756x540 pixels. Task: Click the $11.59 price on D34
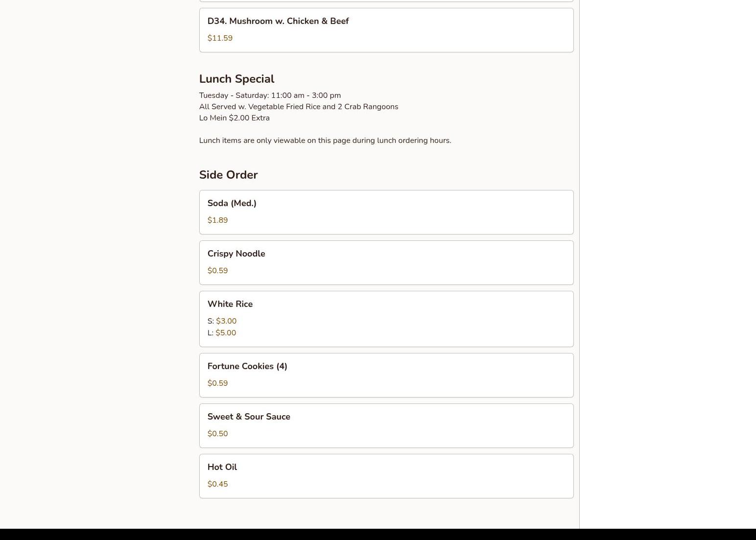click(x=220, y=38)
